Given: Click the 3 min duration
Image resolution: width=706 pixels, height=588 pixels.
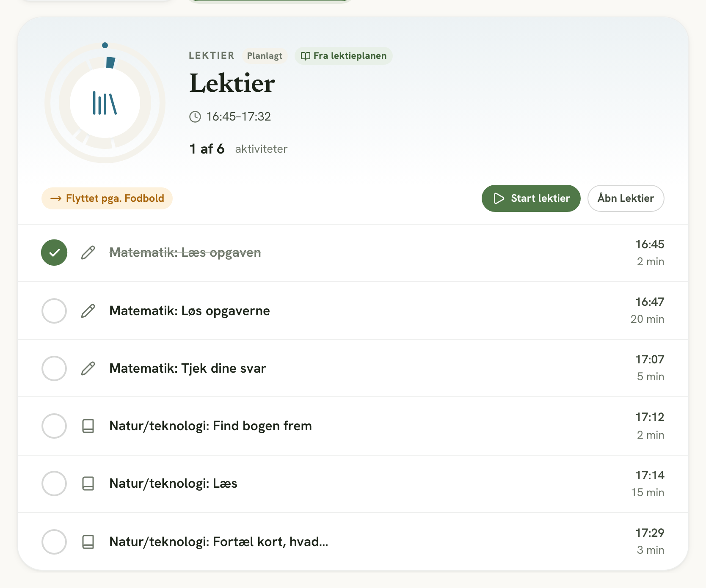Looking at the screenshot, I should pyautogui.click(x=651, y=550).
